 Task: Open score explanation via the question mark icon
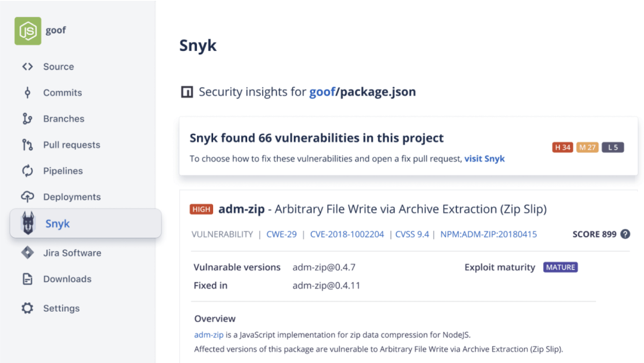(x=625, y=234)
